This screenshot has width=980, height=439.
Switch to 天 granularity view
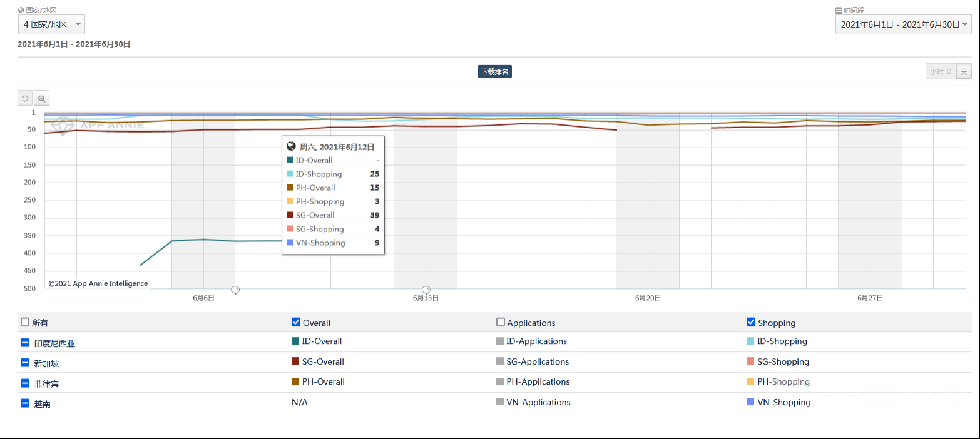click(x=964, y=71)
